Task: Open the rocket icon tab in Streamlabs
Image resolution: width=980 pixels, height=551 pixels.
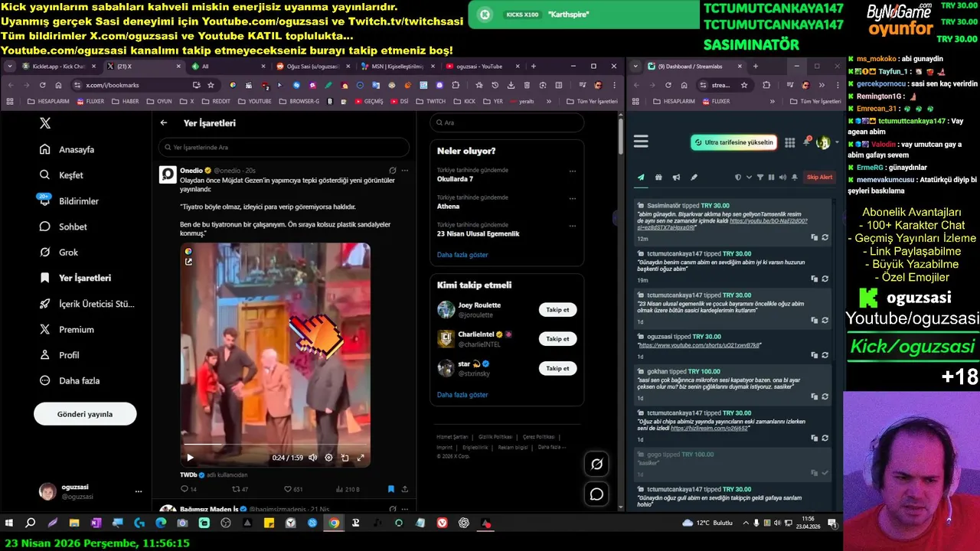Action: coord(694,178)
